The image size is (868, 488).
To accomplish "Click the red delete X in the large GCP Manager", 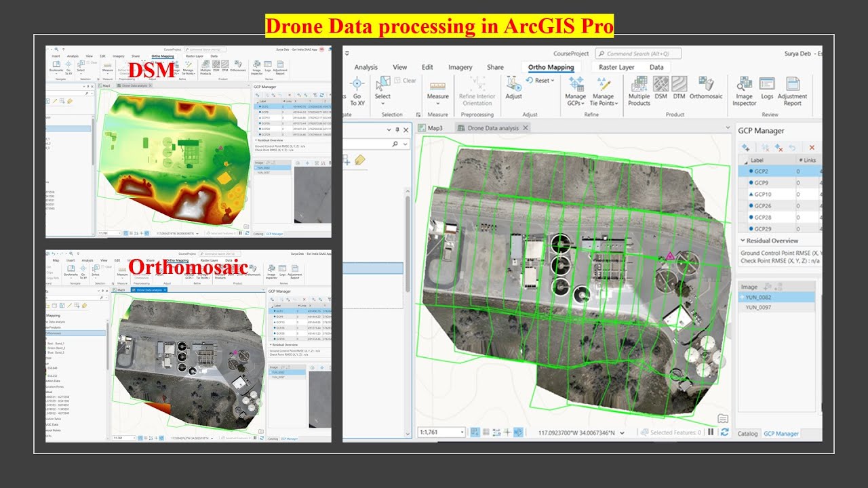I will [812, 147].
